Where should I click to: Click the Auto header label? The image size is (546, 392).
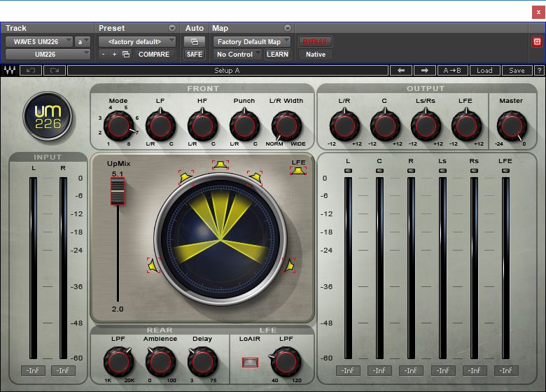tap(195, 28)
